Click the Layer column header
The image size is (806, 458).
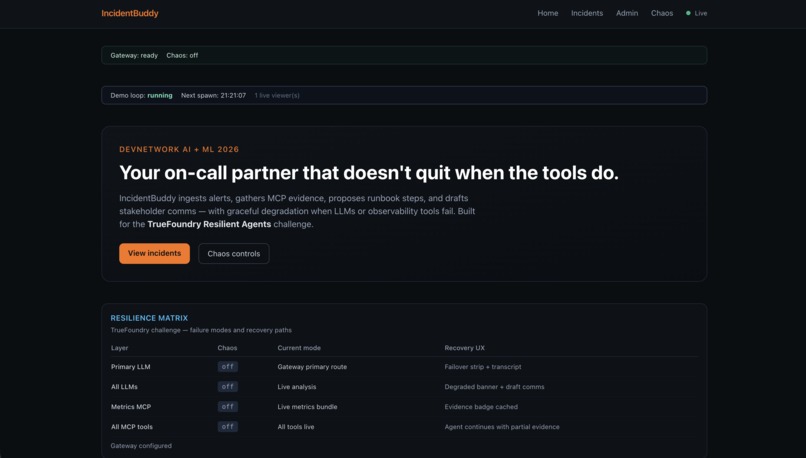(x=119, y=348)
